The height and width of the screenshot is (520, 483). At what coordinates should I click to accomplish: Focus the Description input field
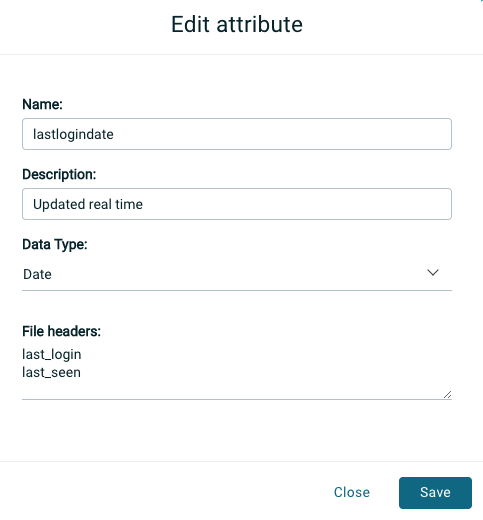click(237, 204)
